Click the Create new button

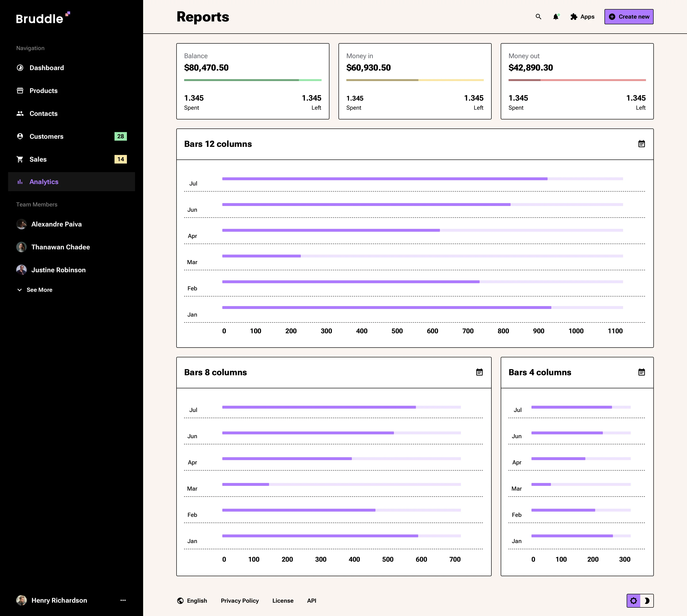click(629, 17)
